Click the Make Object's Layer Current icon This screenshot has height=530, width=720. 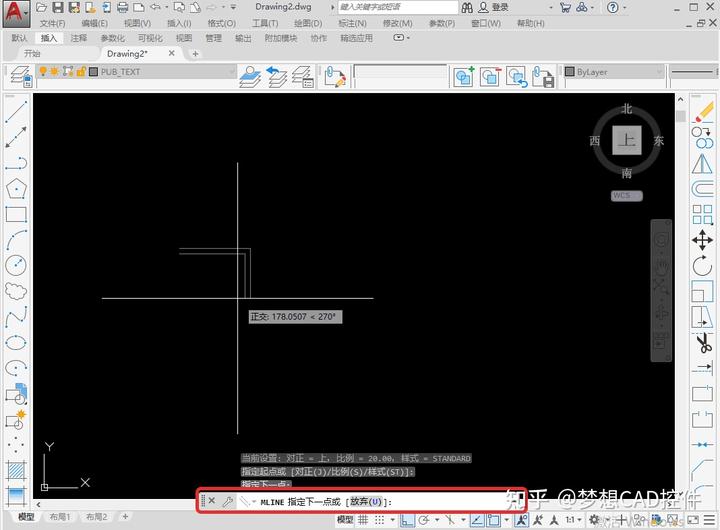[250, 76]
